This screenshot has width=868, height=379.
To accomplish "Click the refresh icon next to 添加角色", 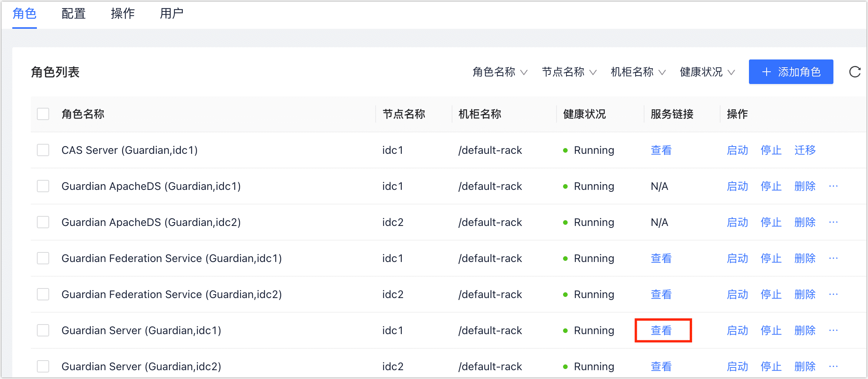I will (855, 72).
